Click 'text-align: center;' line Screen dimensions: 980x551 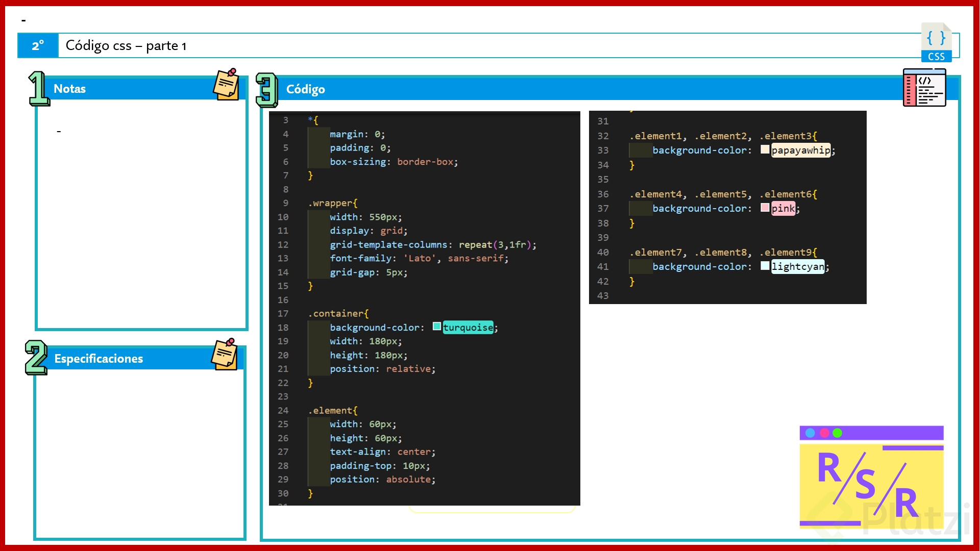(x=383, y=452)
